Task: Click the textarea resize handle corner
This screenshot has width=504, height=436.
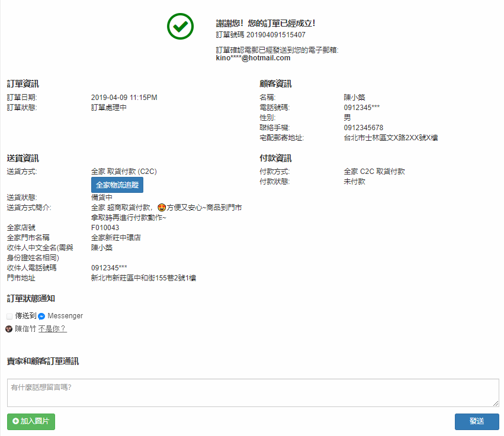Action: pos(496,403)
